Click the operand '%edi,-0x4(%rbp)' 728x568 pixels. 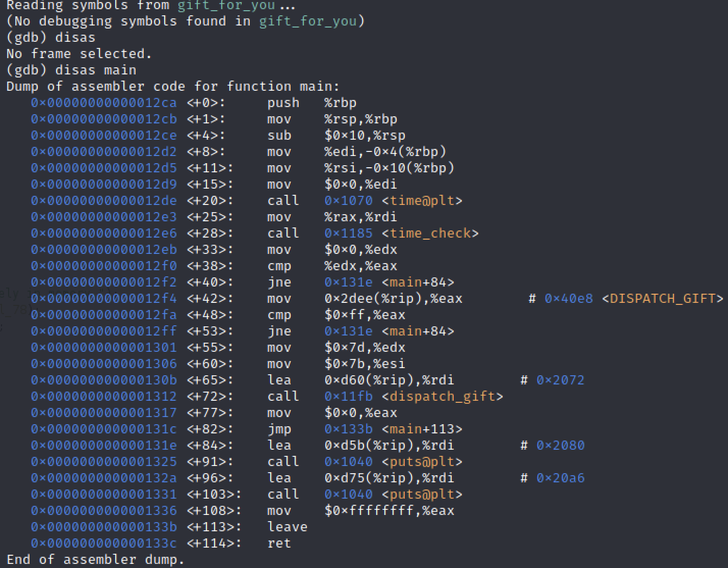click(x=385, y=151)
